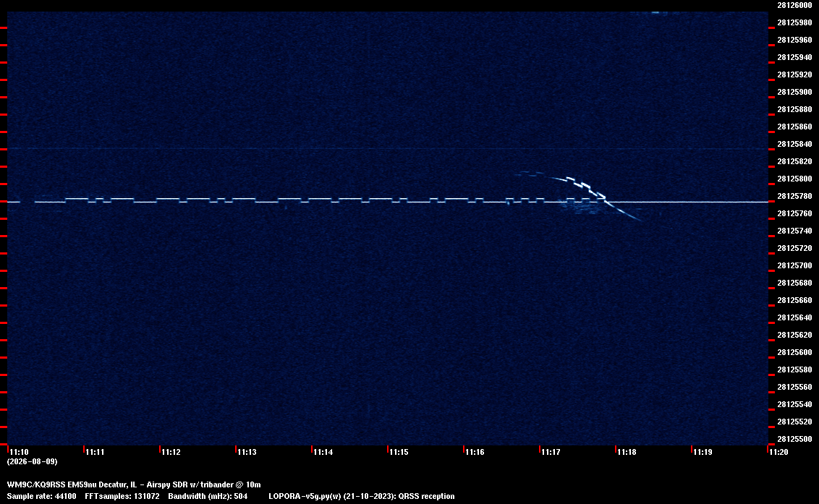The width and height of the screenshot is (819, 504).
Task: Click the LOPORA-v5g.py QRSS reception text
Action: pos(362,496)
